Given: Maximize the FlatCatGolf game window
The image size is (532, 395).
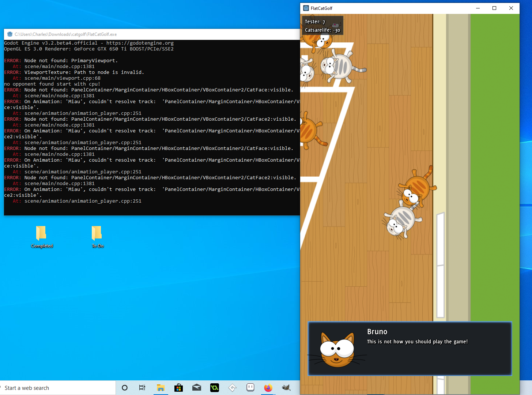Looking at the screenshot, I should pyautogui.click(x=494, y=8).
